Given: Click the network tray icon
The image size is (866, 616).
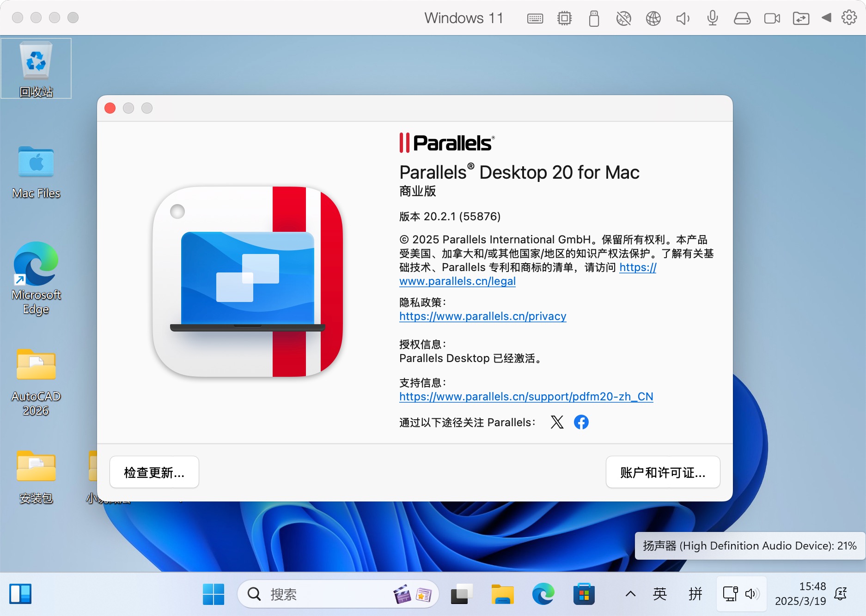Looking at the screenshot, I should point(730,594).
